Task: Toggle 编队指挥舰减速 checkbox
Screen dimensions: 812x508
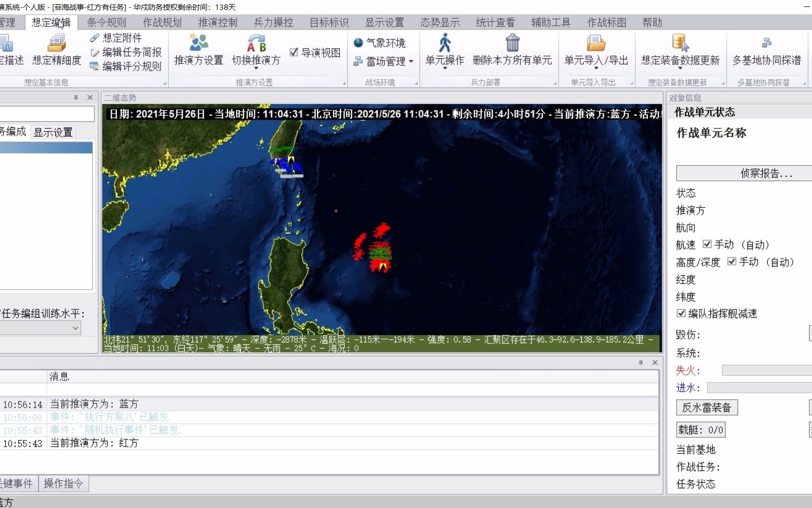Action: click(x=681, y=313)
